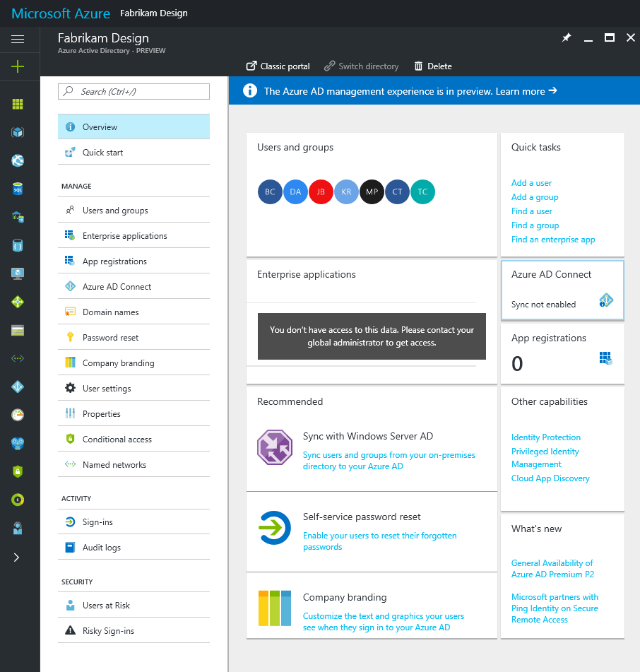Click Privileged Identity Management link
This screenshot has height=672, width=640.
coord(545,458)
